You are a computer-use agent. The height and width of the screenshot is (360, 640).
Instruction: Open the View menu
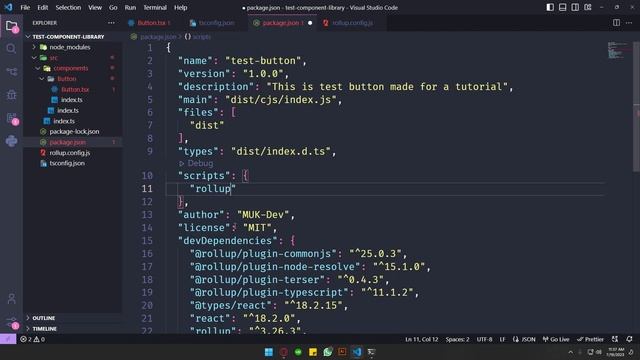[x=95, y=7]
